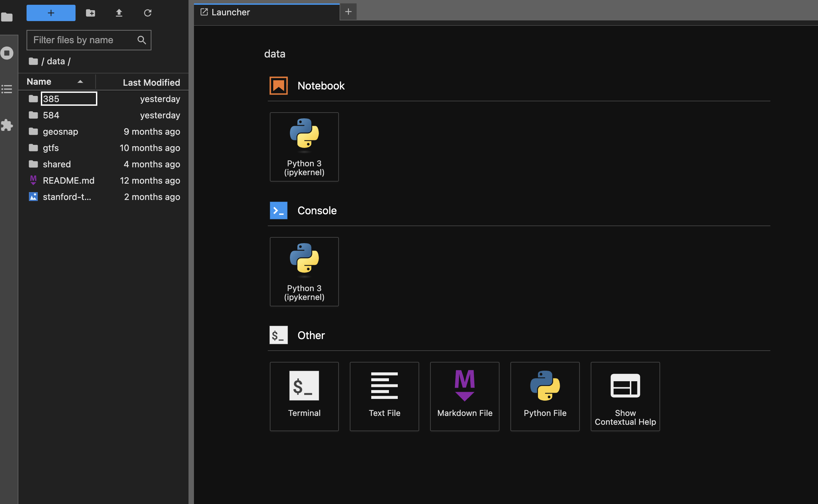Click the New Folder toolbar icon
Viewport: 818px width, 504px height.
(90, 13)
